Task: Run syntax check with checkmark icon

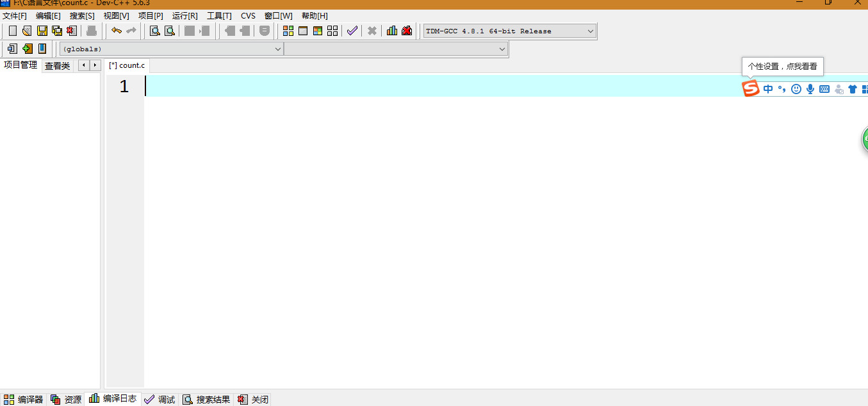Action: click(352, 31)
